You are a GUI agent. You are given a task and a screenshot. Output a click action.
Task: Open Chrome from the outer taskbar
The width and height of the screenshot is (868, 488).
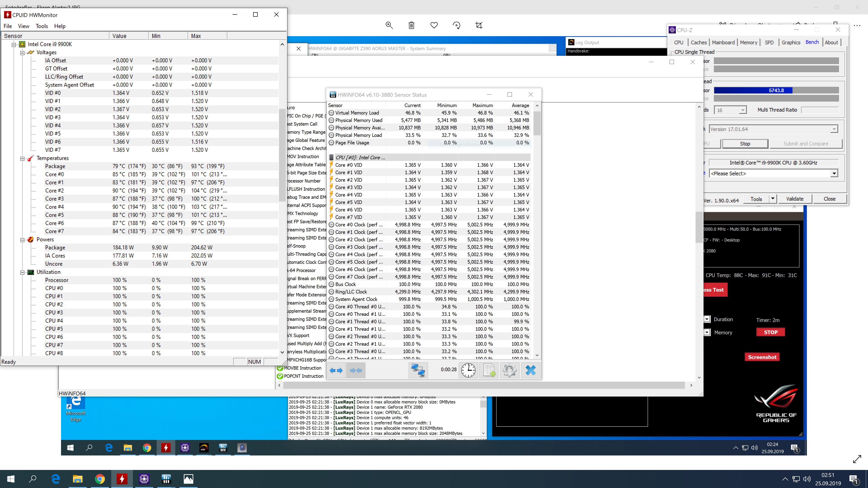[x=100, y=479]
